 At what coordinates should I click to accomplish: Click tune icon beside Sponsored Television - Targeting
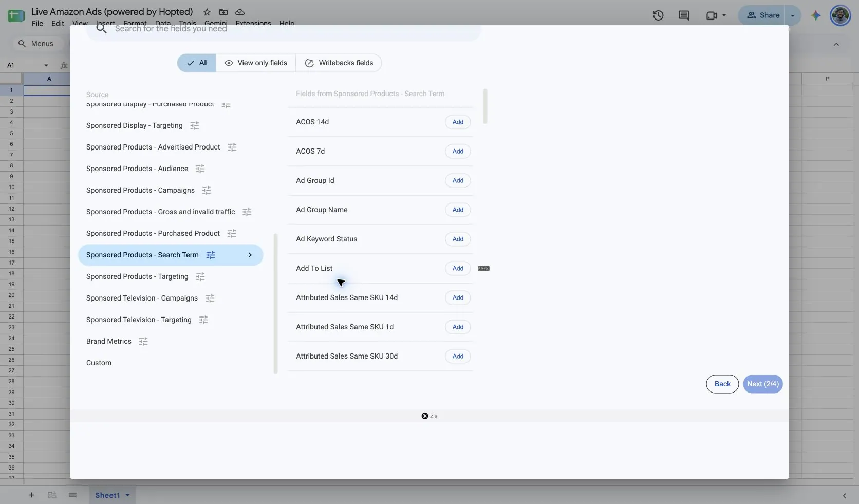coord(203,320)
